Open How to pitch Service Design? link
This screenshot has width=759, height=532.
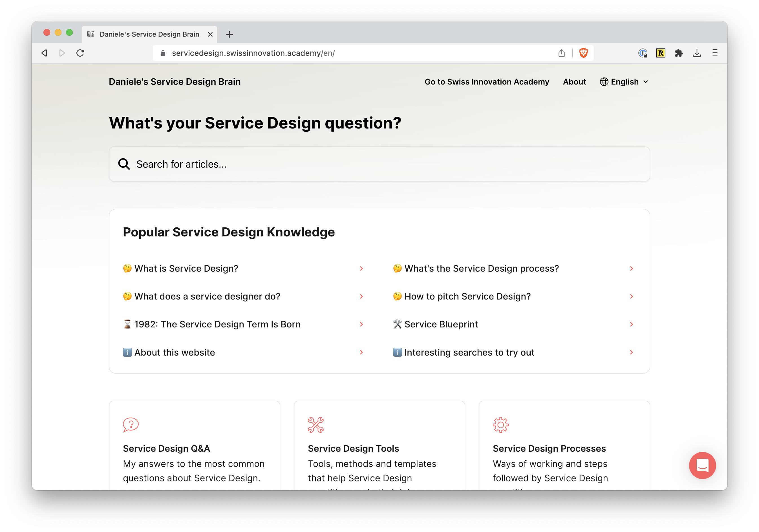click(x=467, y=296)
